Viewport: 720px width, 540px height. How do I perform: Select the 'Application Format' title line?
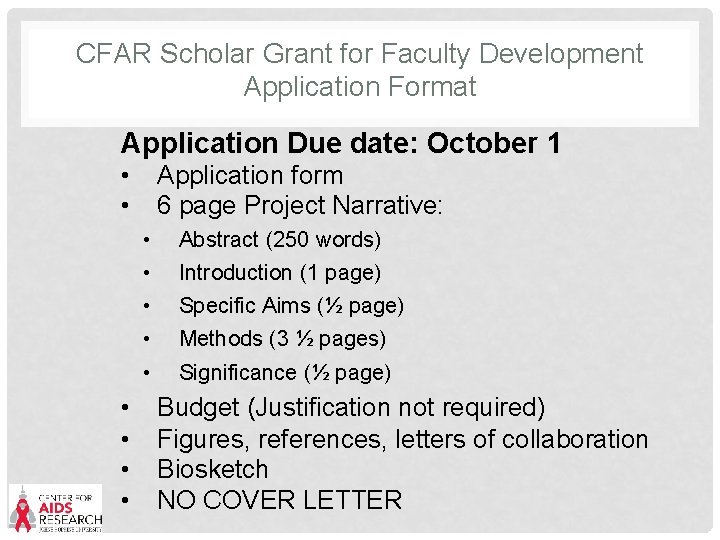tap(360, 87)
